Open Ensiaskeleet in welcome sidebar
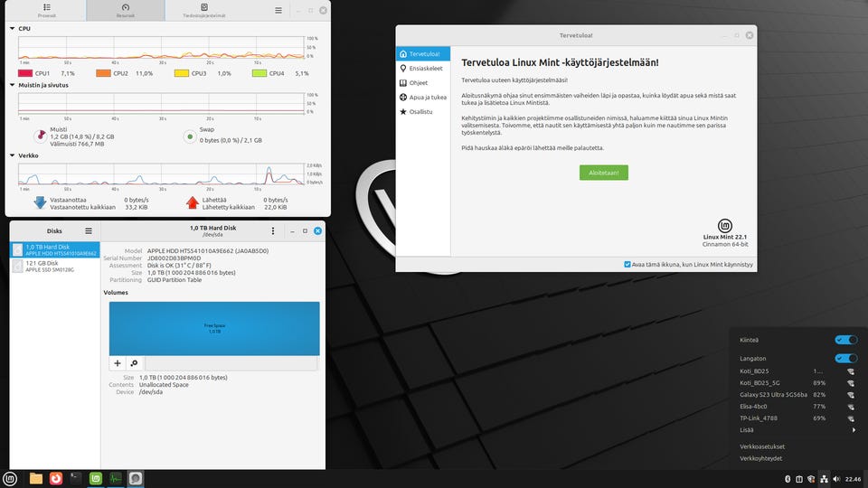The width and height of the screenshot is (868, 488). [423, 68]
